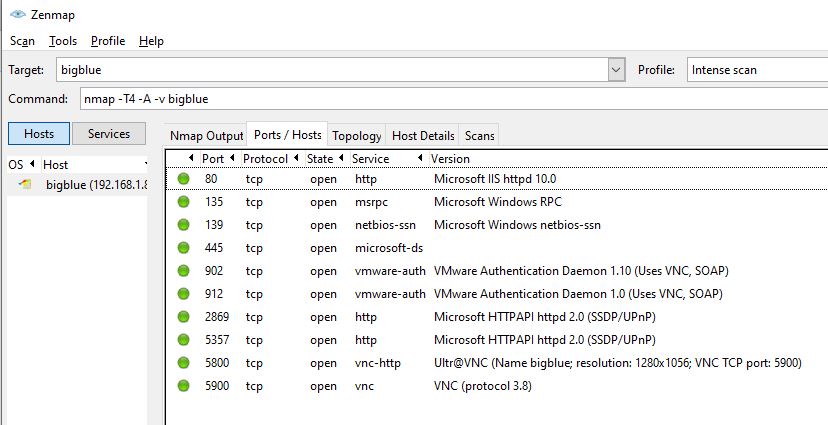Click the Microsoft IIS httpd 10.0 version cell
This screenshot has width=828, height=425.
(x=495, y=179)
